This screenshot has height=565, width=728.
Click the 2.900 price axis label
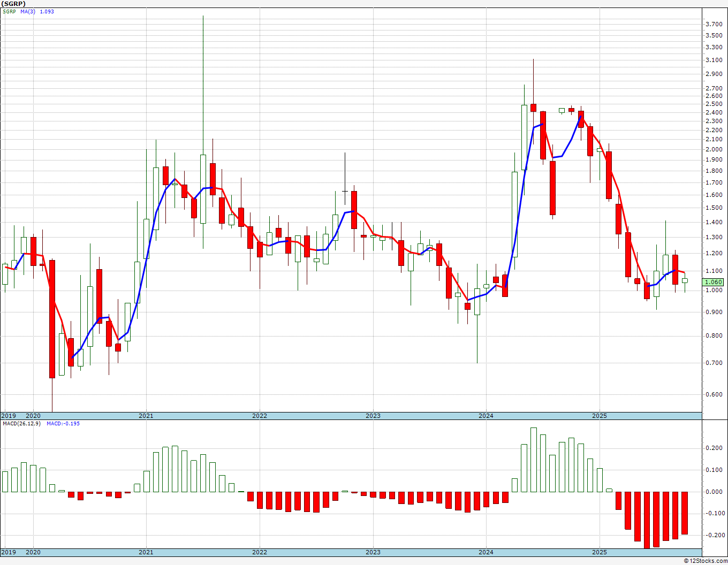click(x=714, y=73)
